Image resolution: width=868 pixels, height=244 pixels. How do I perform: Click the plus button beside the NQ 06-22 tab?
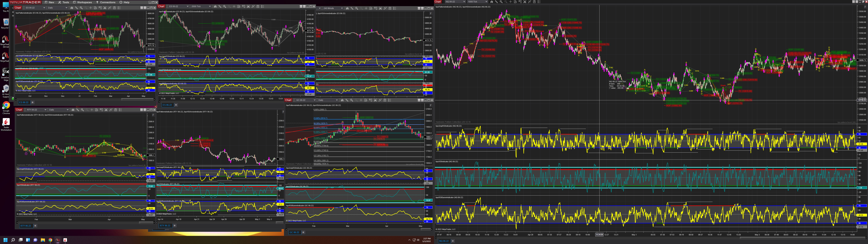(452, 241)
